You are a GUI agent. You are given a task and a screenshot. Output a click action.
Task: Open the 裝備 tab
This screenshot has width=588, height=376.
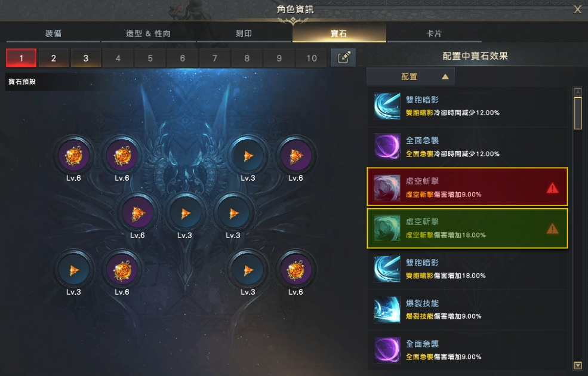pos(53,33)
